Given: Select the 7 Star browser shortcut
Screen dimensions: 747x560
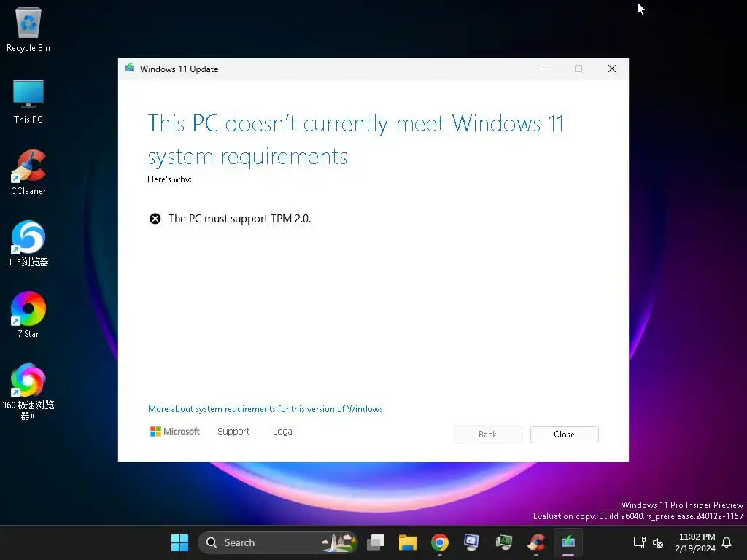Looking at the screenshot, I should tap(28, 315).
